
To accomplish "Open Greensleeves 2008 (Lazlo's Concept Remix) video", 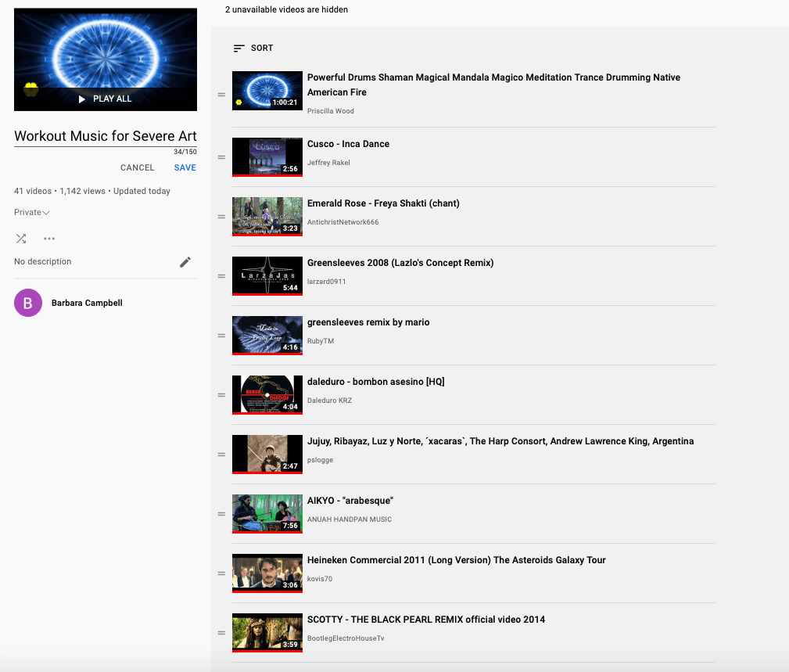I will tap(400, 263).
